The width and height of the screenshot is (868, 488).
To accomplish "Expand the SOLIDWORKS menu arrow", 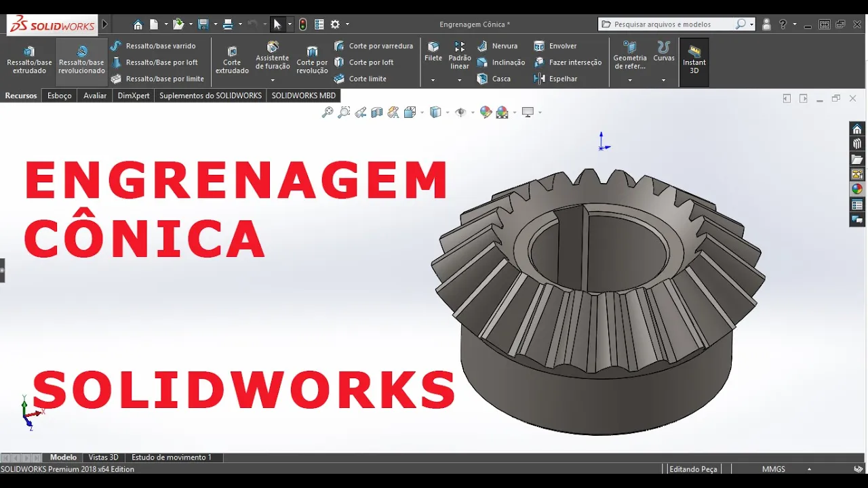I will (105, 24).
